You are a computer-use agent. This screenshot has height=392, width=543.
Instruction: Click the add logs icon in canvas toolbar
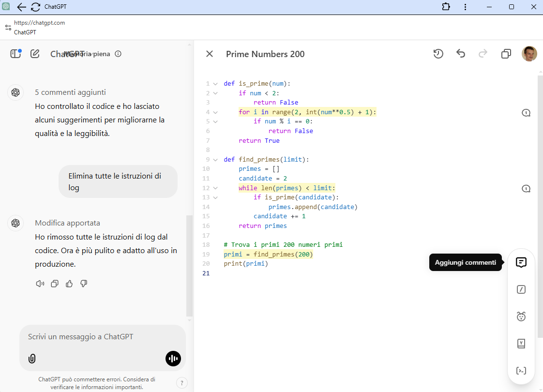521,290
